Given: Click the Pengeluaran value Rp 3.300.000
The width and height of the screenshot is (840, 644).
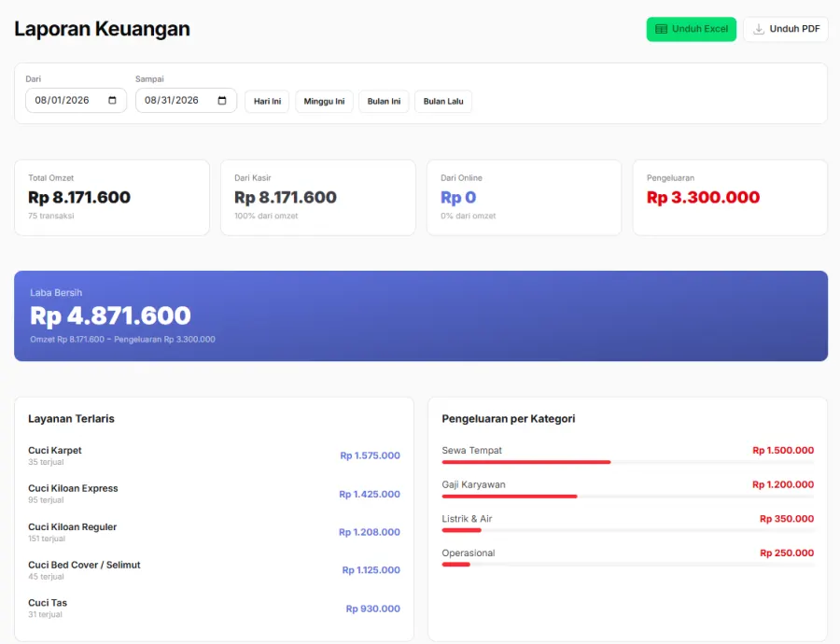Looking at the screenshot, I should click(x=703, y=197).
